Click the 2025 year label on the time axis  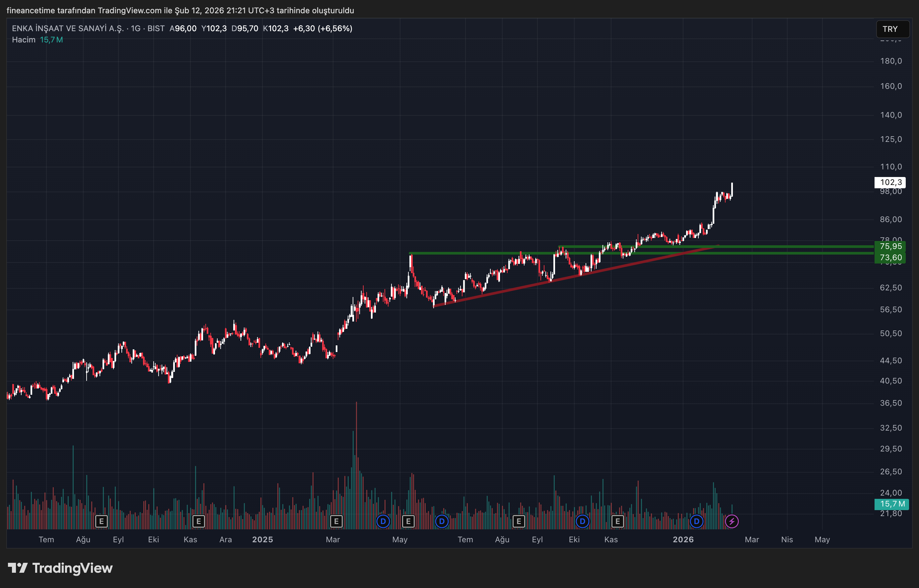click(x=262, y=540)
